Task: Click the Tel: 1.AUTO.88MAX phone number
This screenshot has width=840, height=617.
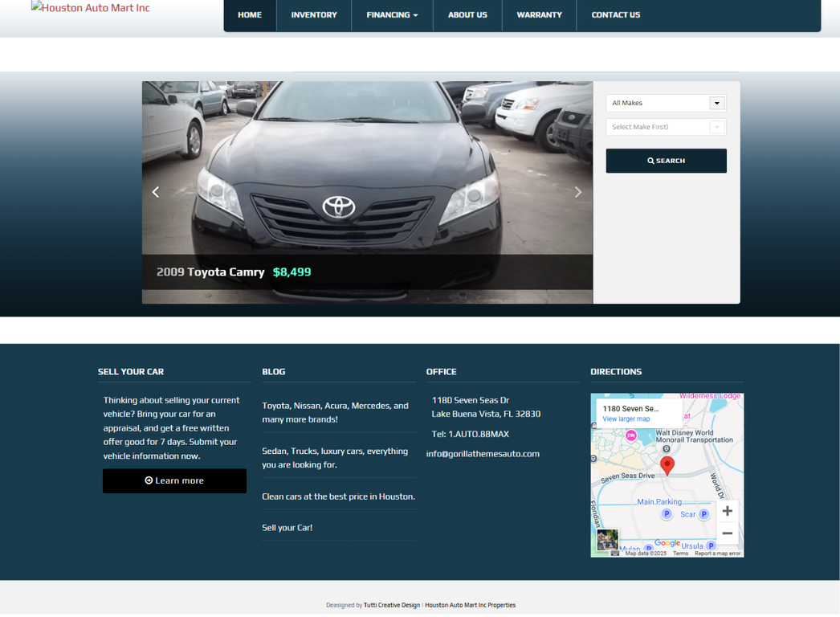Action: (x=471, y=434)
